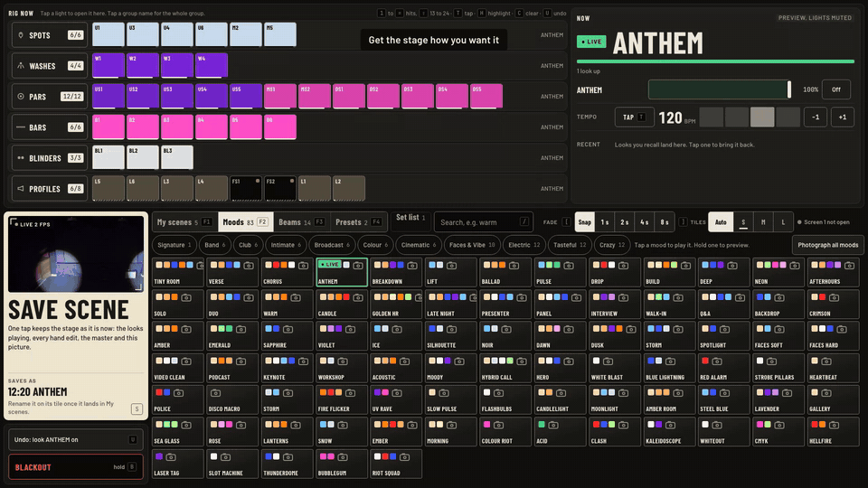Click the camera icon on SOLO tile
Screen dimensions: 868x488
pyautogui.click(x=186, y=297)
